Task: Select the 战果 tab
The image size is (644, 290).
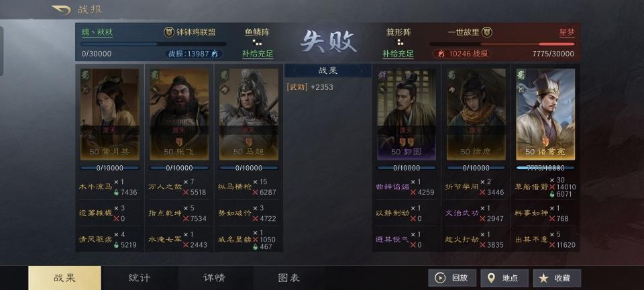Action: coord(64,278)
